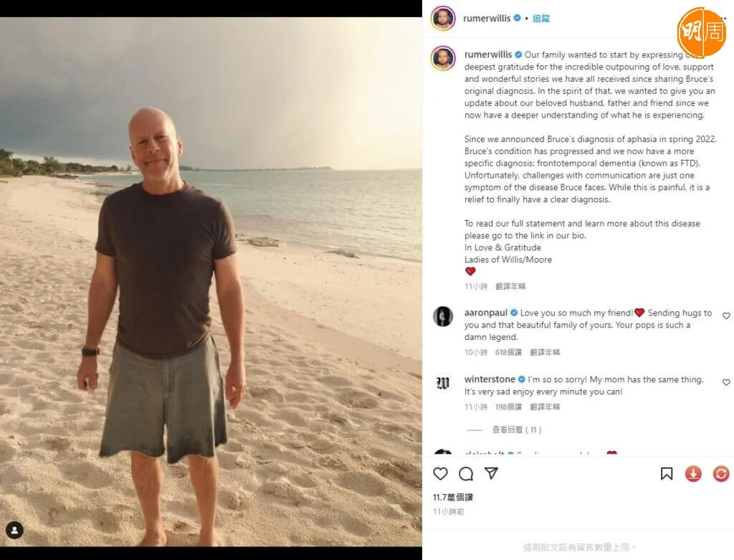
Task: Open comment bubble icon below post
Action: coord(466,474)
